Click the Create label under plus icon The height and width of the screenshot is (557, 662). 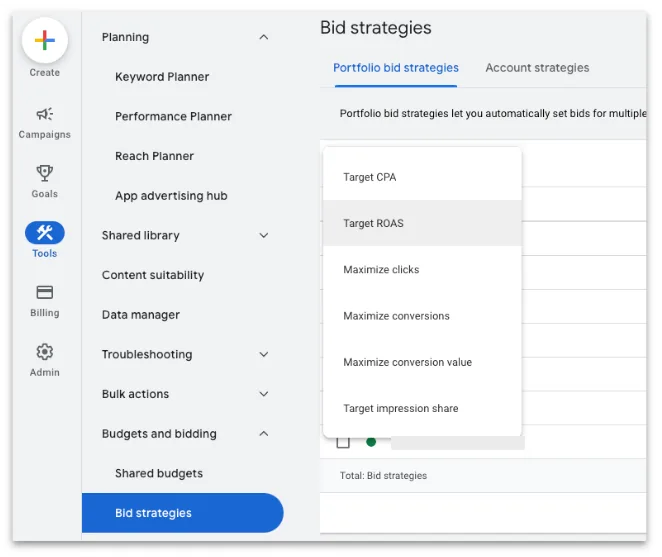coord(44,73)
